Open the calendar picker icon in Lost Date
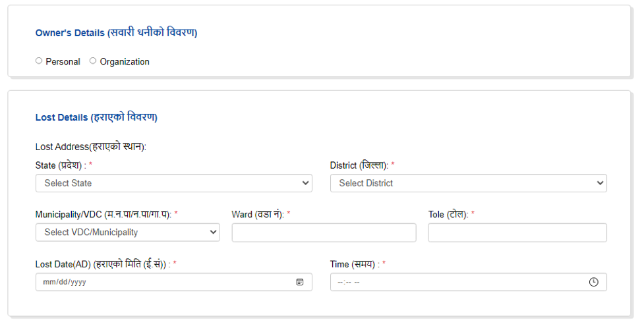644x326 pixels. (300, 282)
